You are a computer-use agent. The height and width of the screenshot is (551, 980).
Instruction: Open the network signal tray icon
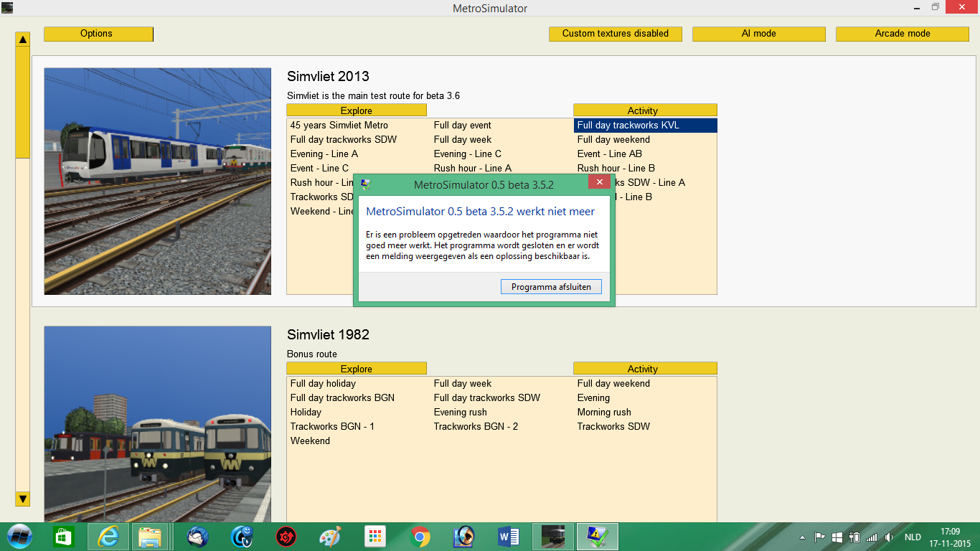pyautogui.click(x=872, y=537)
